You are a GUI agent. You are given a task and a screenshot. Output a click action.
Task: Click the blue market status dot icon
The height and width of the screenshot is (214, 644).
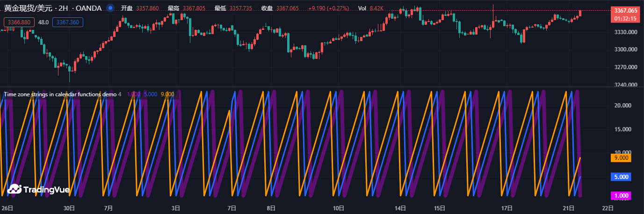click(110, 8)
